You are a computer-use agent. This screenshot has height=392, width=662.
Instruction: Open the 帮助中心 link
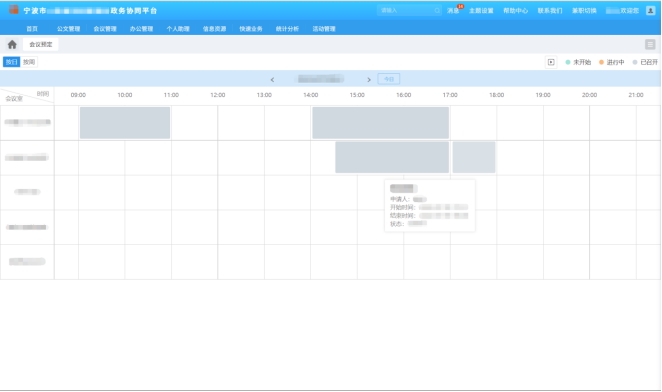click(x=515, y=11)
